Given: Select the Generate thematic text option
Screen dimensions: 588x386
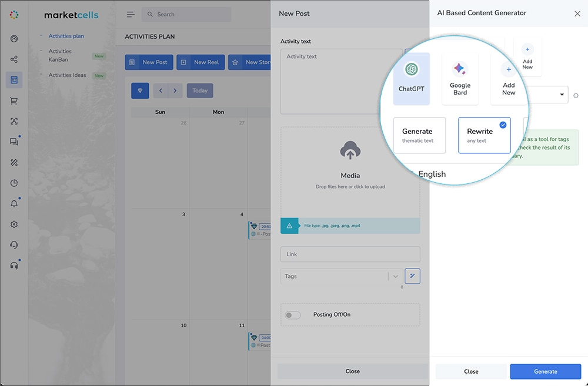Looking at the screenshot, I should click(419, 135).
